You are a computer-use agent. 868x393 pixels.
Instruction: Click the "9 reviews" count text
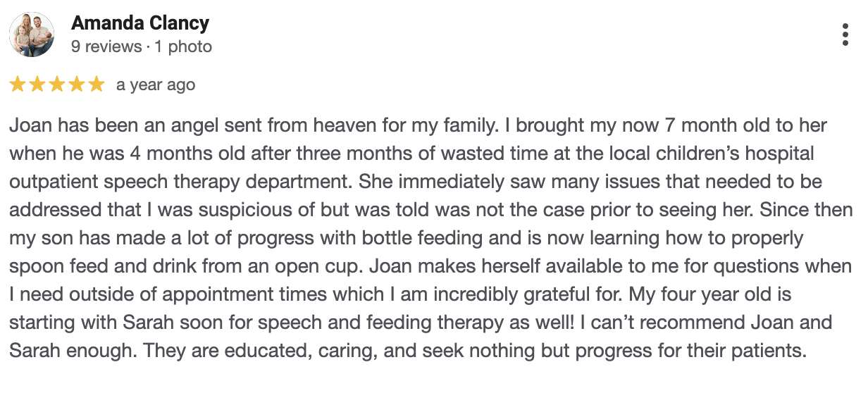(106, 46)
